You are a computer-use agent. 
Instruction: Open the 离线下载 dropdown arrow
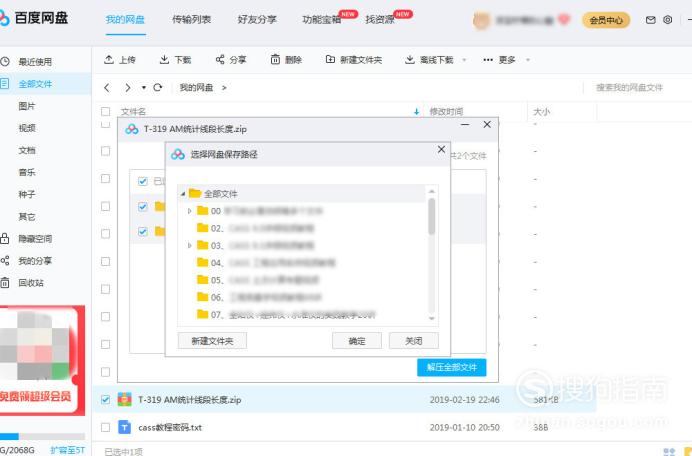pos(464,60)
